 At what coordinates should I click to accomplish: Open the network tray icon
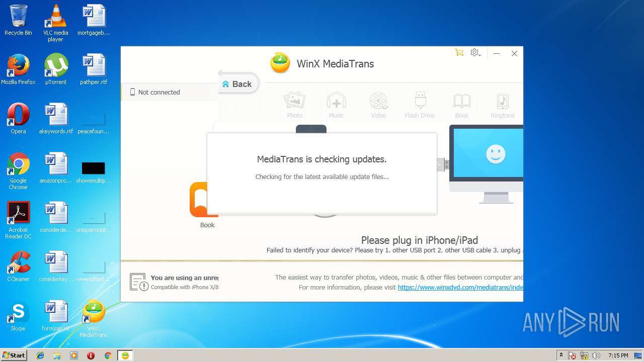[x=585, y=355]
